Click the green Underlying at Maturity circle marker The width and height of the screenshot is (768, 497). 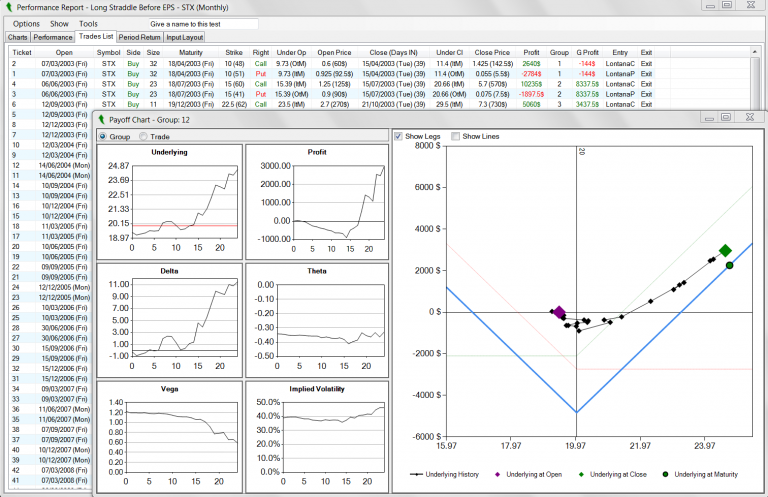[x=730, y=265]
